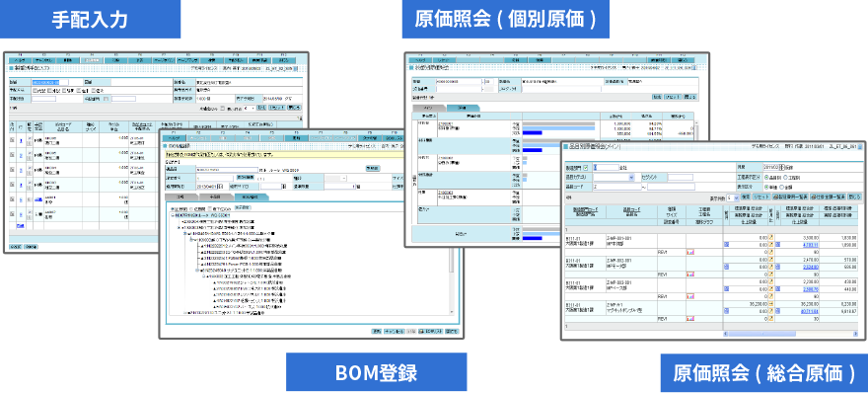868x393 pixels.
Task: Open graph icon in Z-MP-003-001 REV1 row
Action: 690,296
